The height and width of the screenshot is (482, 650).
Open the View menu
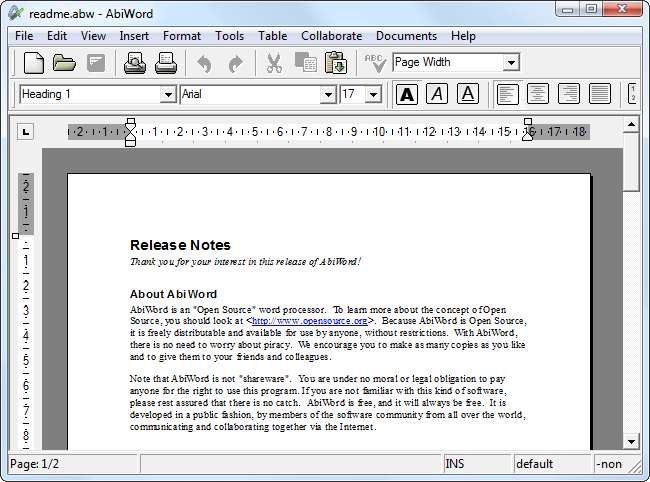93,36
